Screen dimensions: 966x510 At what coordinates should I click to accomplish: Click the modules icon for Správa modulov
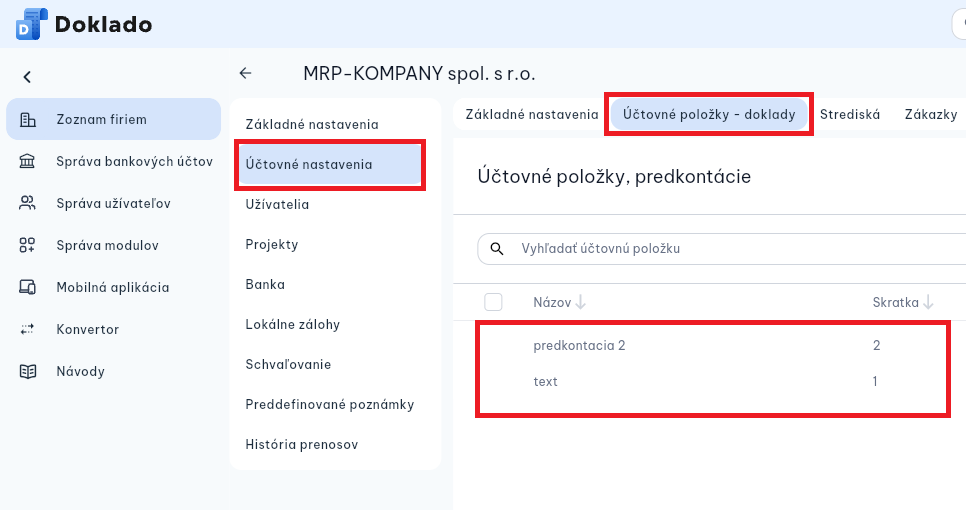click(27, 245)
